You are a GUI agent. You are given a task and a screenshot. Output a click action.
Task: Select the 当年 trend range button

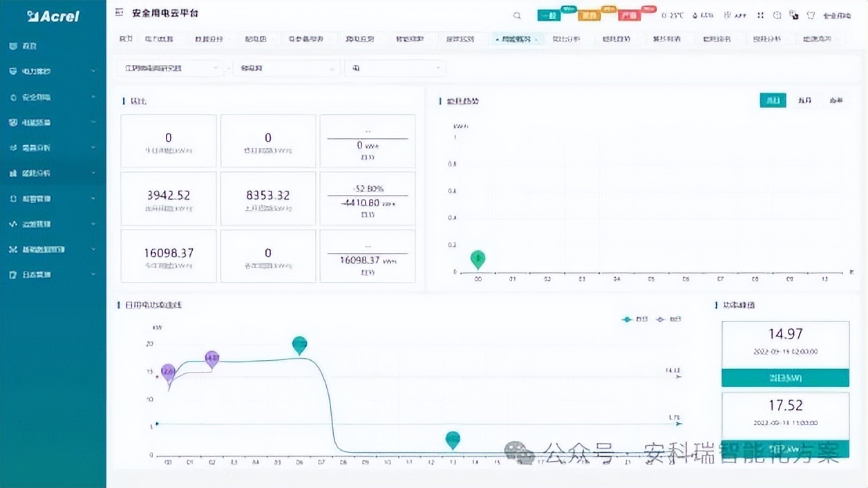tap(836, 101)
